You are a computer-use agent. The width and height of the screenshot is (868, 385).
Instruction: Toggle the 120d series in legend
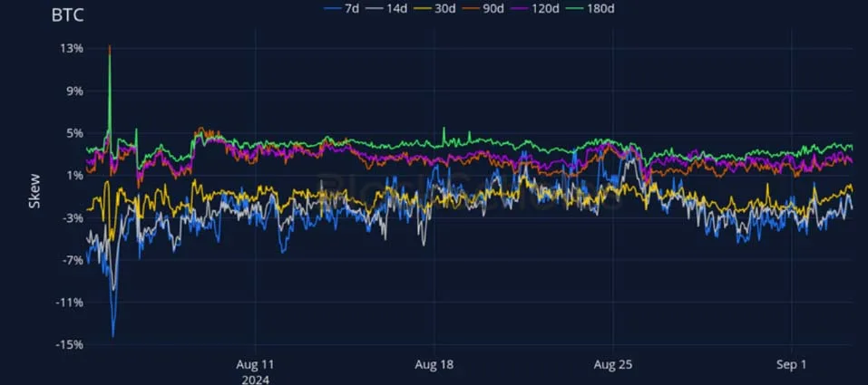pyautogui.click(x=535, y=8)
